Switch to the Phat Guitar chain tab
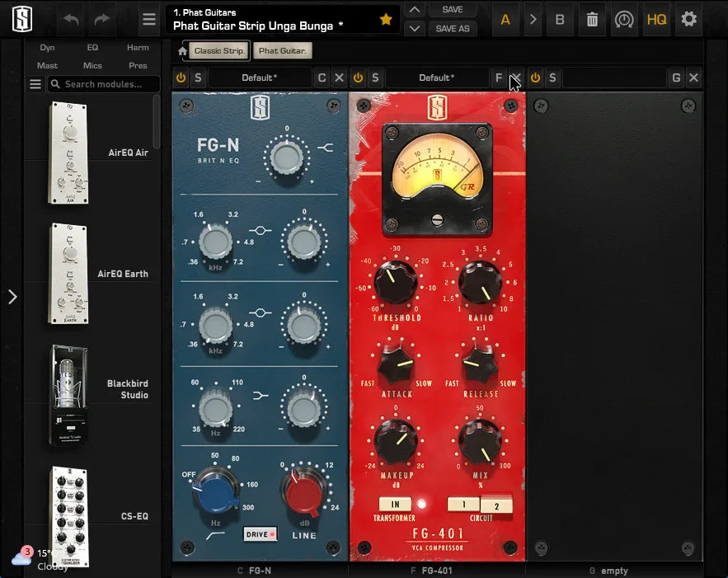 pos(282,50)
